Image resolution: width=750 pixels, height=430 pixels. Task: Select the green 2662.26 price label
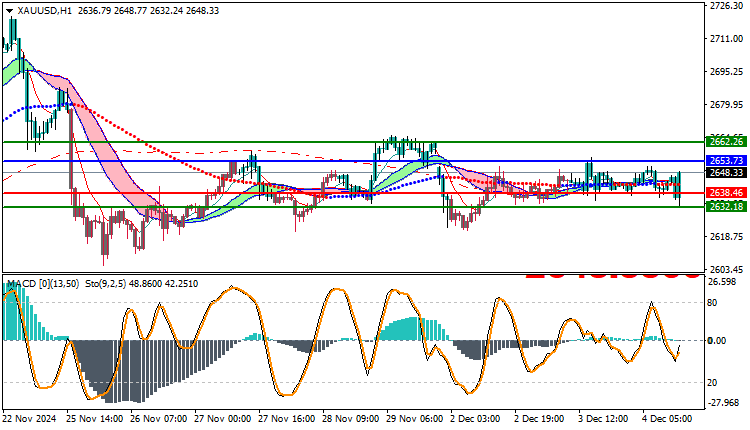[x=726, y=142]
